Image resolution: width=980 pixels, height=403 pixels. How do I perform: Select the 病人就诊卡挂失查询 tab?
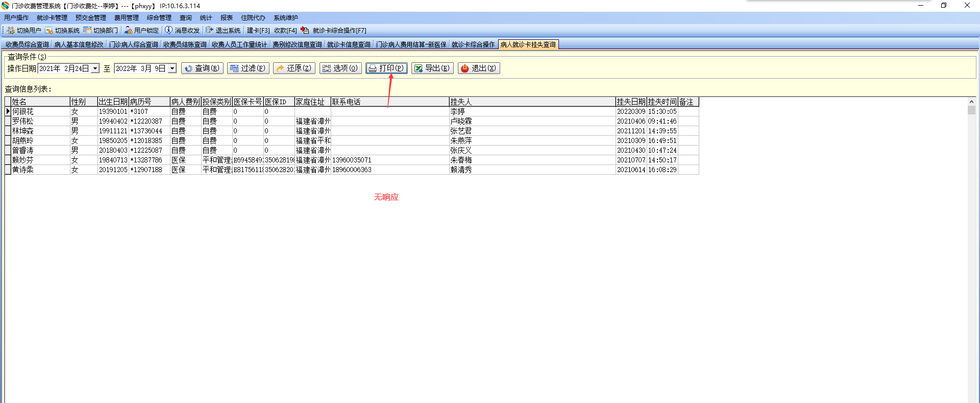(528, 44)
